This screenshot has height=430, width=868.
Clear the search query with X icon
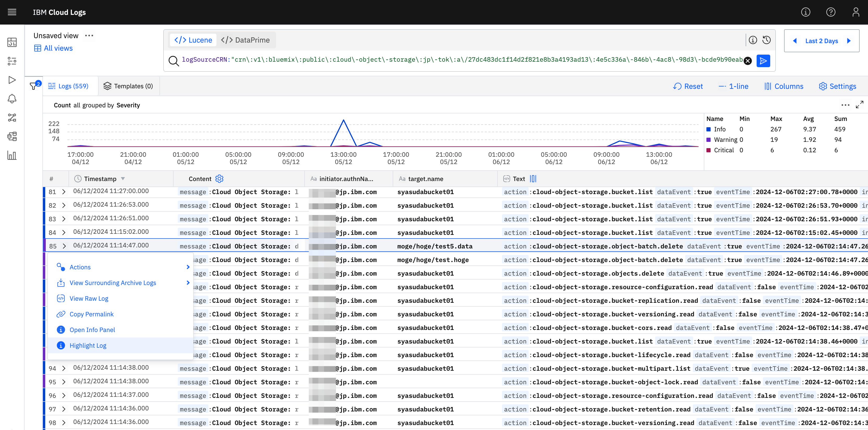747,61
